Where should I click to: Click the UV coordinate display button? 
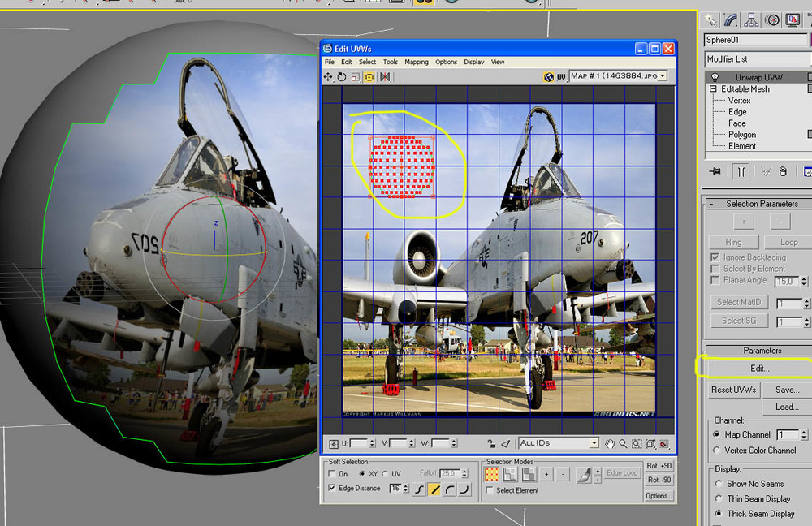tap(561, 76)
